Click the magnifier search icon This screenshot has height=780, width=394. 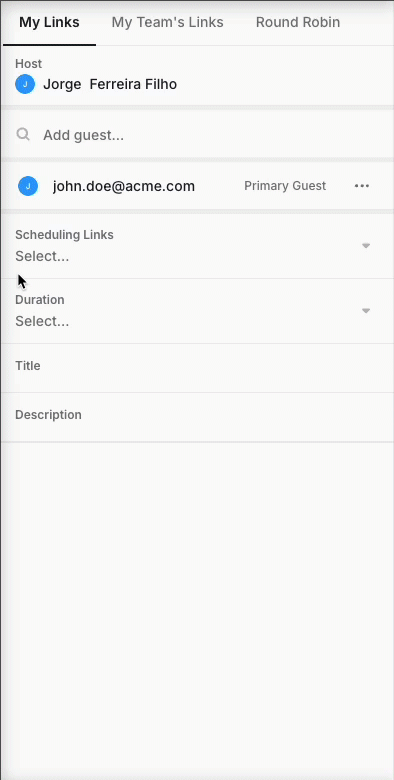(x=23, y=134)
